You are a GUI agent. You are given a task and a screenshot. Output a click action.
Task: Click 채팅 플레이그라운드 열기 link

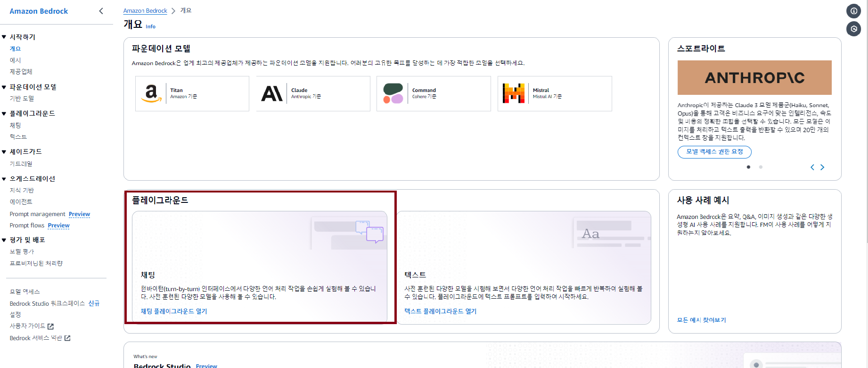tap(174, 311)
